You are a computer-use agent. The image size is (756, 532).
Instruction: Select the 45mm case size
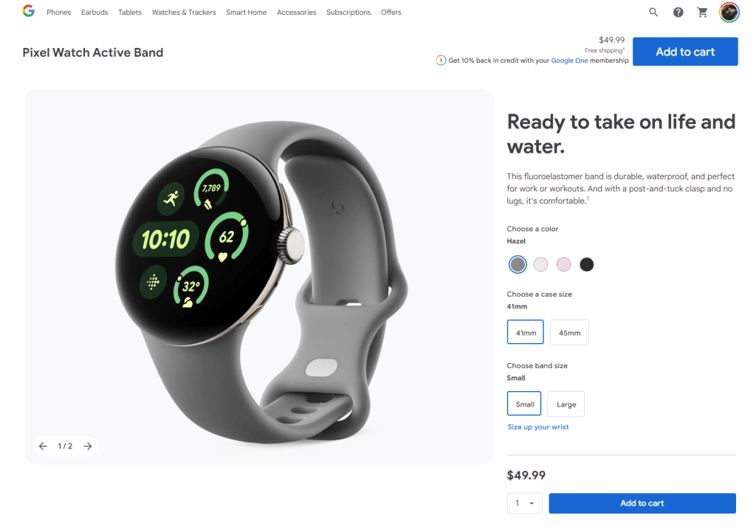click(x=569, y=333)
